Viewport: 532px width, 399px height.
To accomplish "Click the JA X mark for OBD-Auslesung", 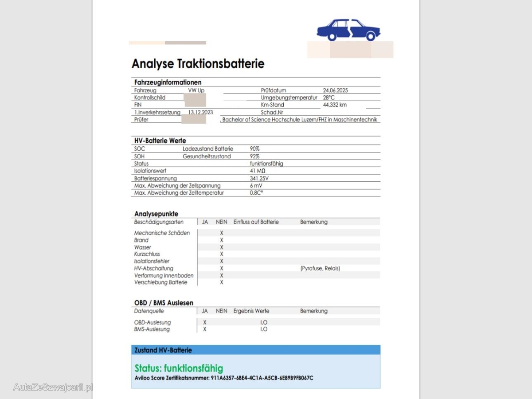I will coord(204,323).
